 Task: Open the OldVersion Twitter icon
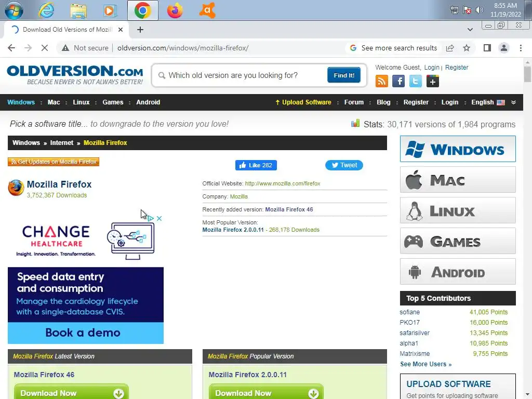416,81
